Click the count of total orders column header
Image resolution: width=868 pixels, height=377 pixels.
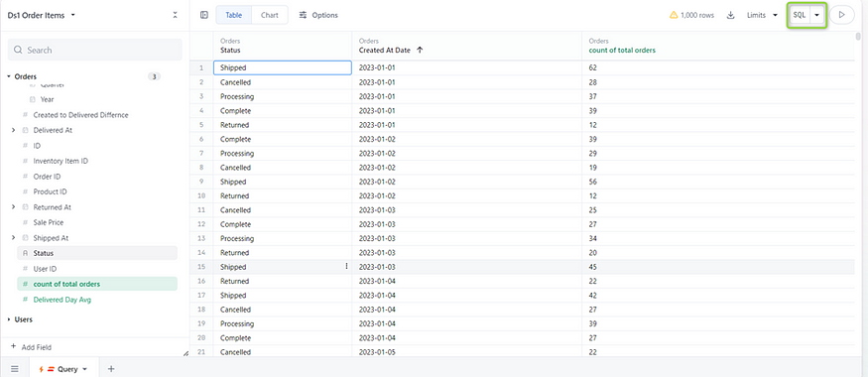(718, 46)
